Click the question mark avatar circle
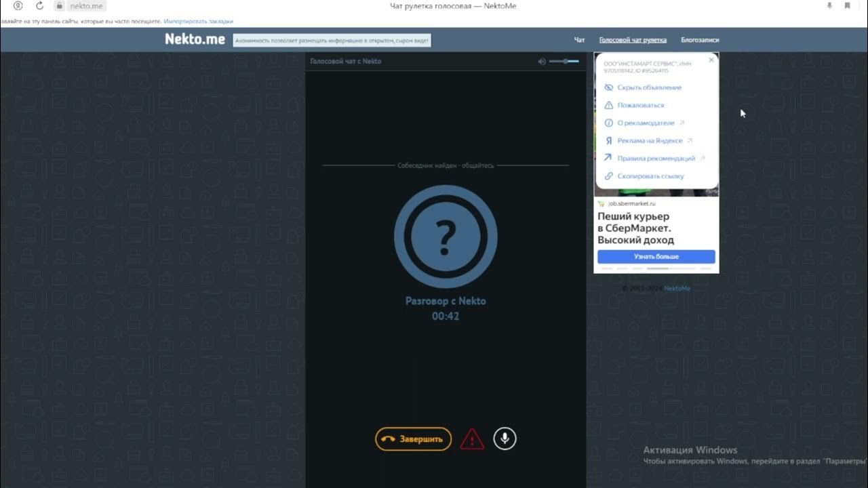Image resolution: width=868 pixels, height=488 pixels. 446,237
